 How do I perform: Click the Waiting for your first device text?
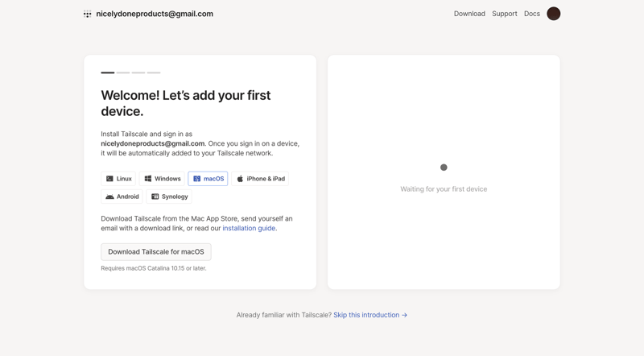point(444,189)
